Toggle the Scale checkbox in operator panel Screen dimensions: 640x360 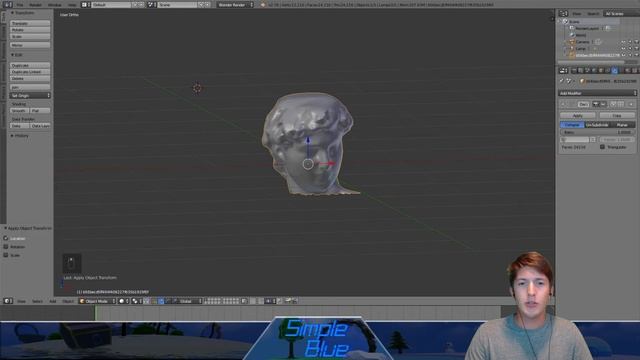(6, 255)
